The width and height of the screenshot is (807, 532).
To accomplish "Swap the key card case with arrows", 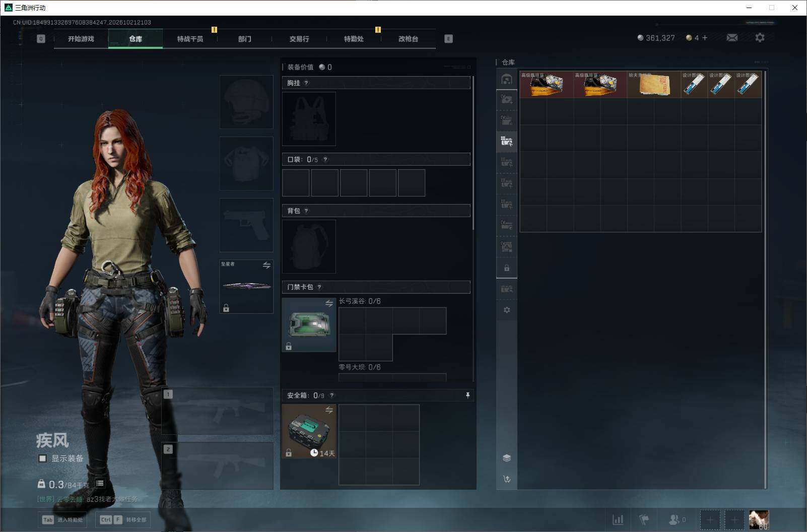I will (x=329, y=303).
